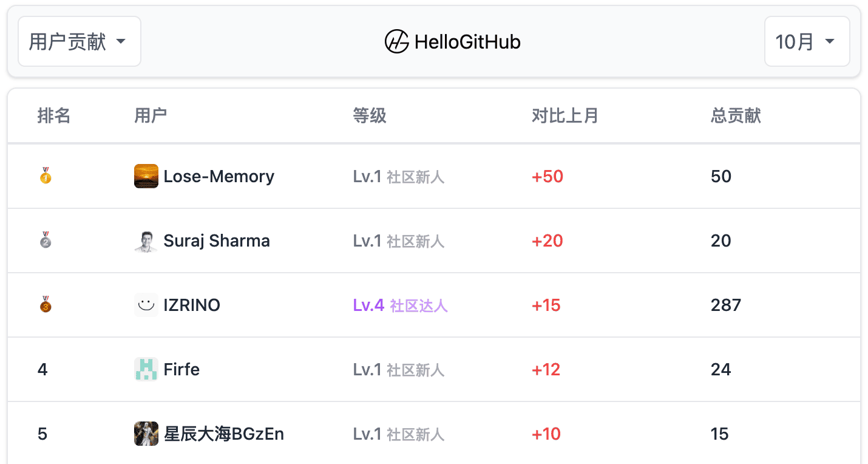Click the silver medal rank icon
The width and height of the screenshot is (868, 464).
[46, 241]
